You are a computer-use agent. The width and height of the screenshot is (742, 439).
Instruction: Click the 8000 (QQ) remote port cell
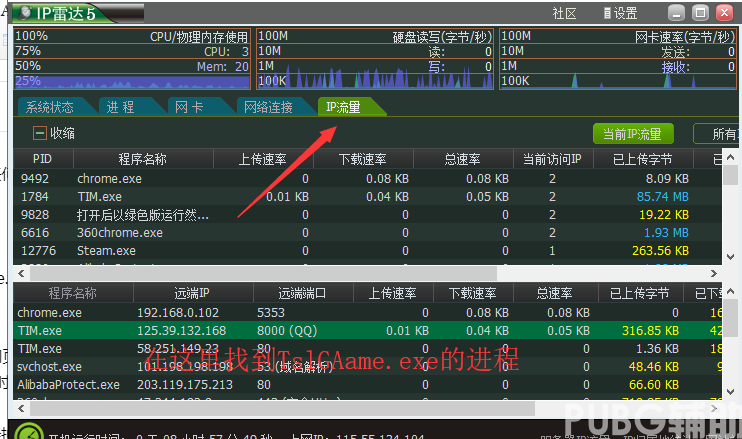(287, 331)
